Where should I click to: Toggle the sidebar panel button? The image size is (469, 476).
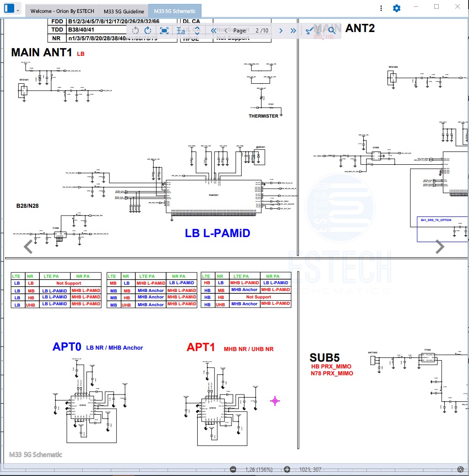click(9, 9)
